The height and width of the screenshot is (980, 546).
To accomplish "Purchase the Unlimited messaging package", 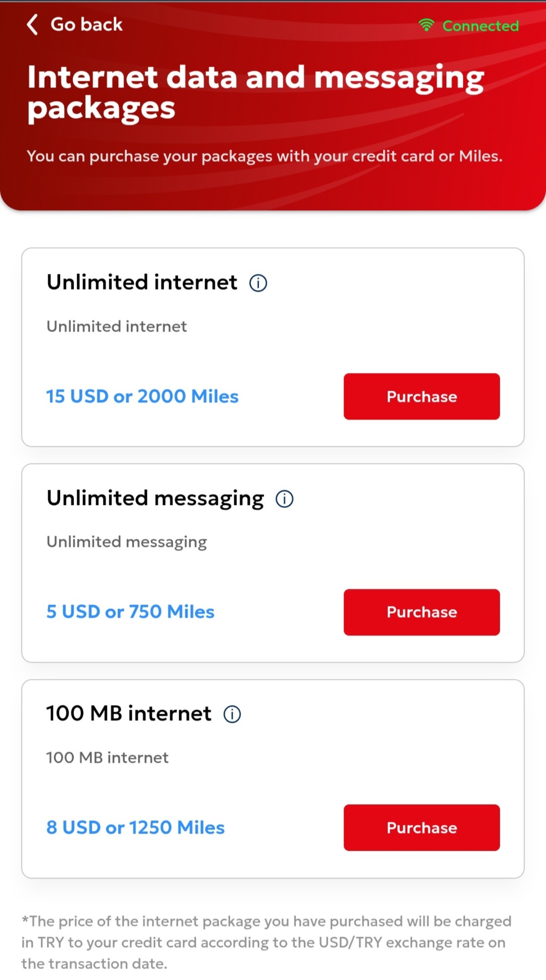I will (421, 612).
